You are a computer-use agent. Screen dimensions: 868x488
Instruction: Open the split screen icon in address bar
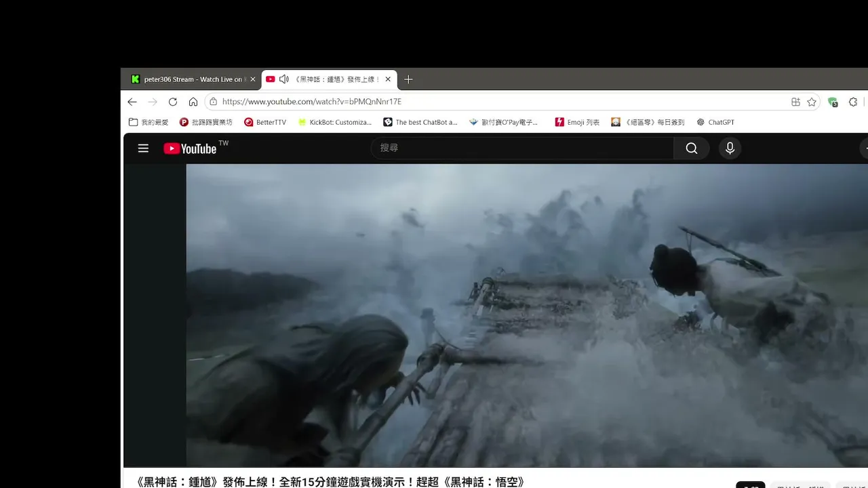click(x=795, y=102)
